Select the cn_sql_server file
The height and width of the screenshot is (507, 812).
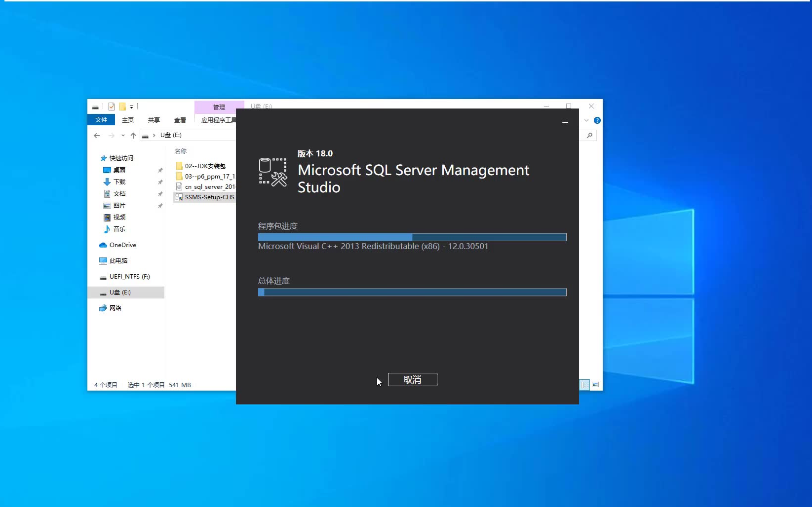(x=205, y=186)
